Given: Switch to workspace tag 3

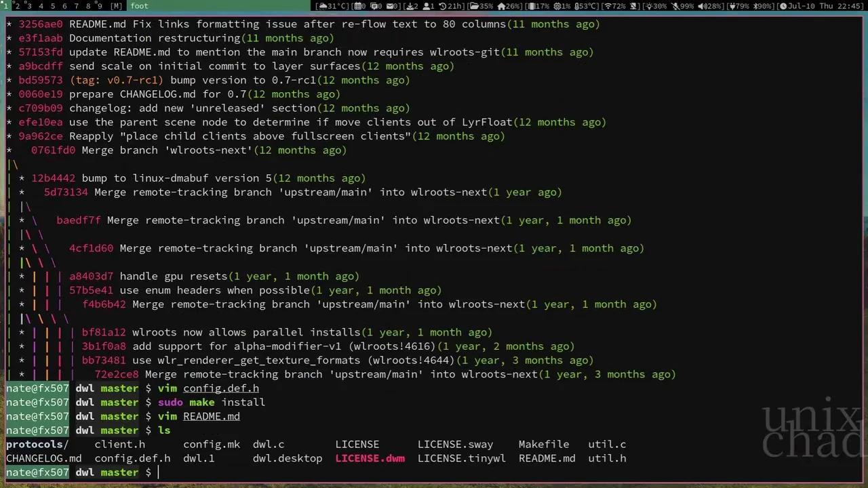Looking at the screenshot, I should pos(29,6).
